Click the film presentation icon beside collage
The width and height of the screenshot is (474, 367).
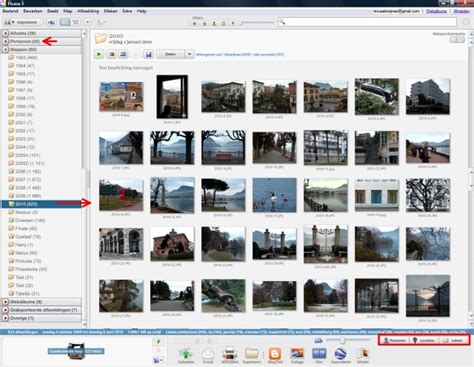[123, 54]
